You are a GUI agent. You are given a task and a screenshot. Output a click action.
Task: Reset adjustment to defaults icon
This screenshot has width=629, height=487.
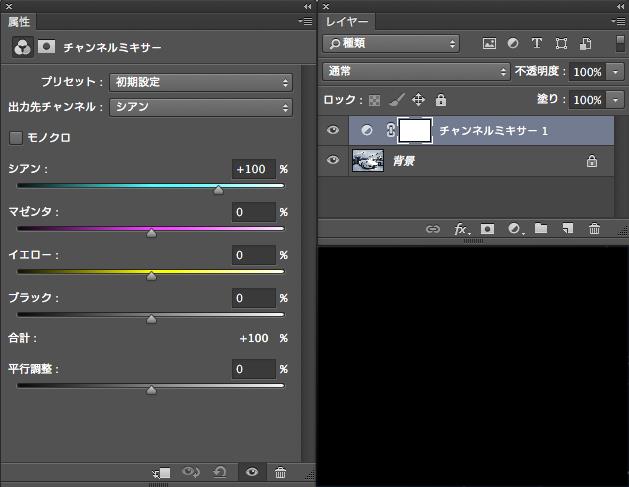pyautogui.click(x=220, y=472)
